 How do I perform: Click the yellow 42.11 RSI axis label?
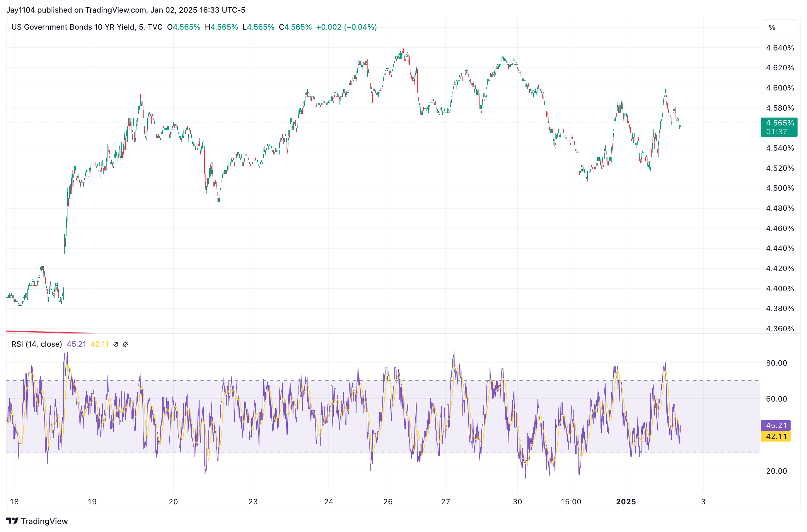point(776,436)
